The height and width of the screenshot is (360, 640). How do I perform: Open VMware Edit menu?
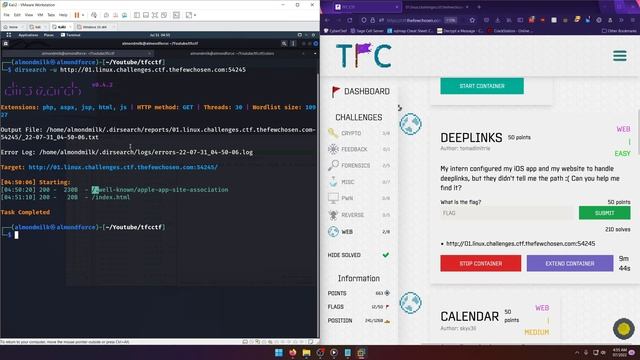tap(17, 15)
